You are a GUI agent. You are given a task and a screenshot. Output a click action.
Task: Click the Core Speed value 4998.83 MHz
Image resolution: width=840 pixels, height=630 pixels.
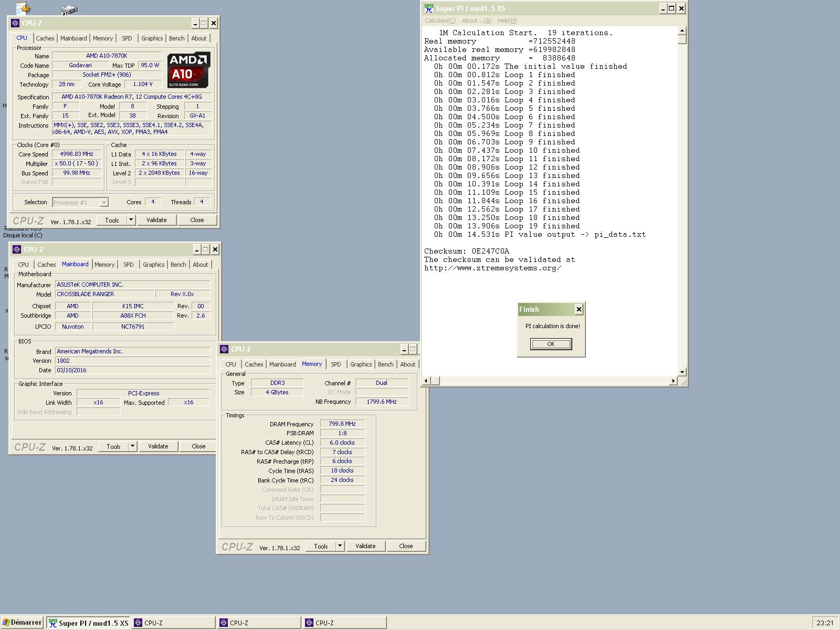click(77, 154)
